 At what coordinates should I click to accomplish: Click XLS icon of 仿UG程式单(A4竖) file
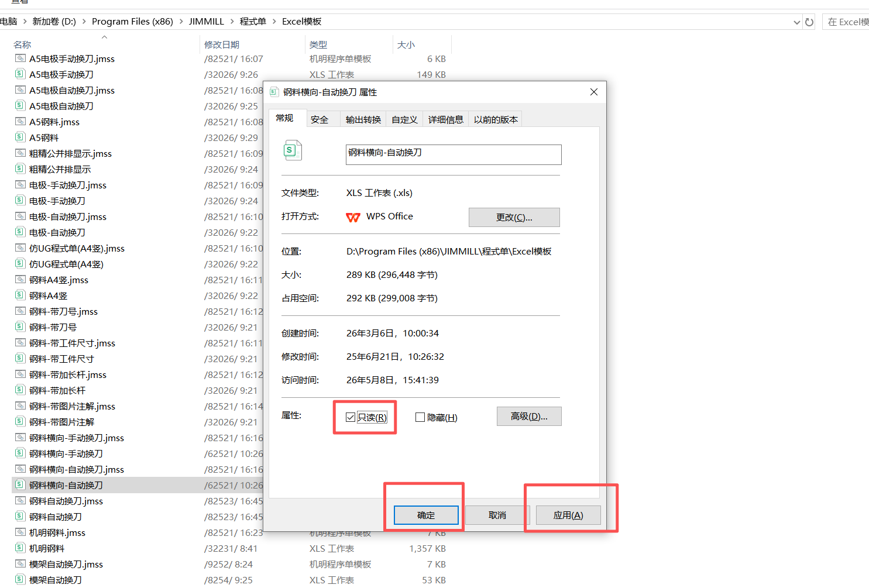pos(20,264)
